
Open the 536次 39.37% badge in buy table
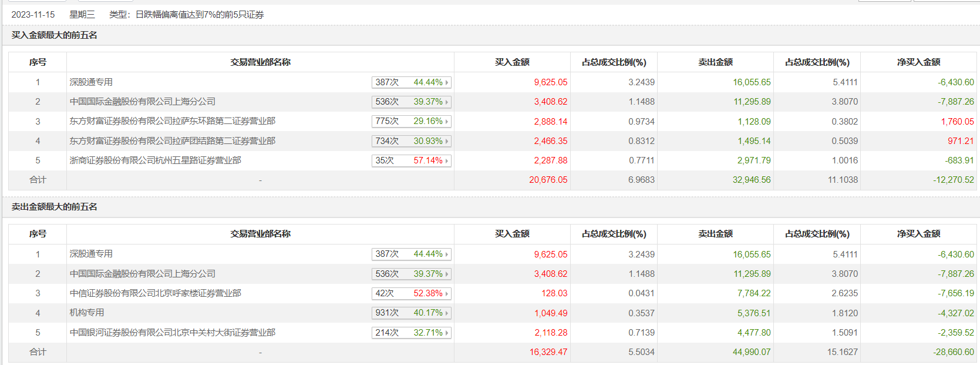411,102
